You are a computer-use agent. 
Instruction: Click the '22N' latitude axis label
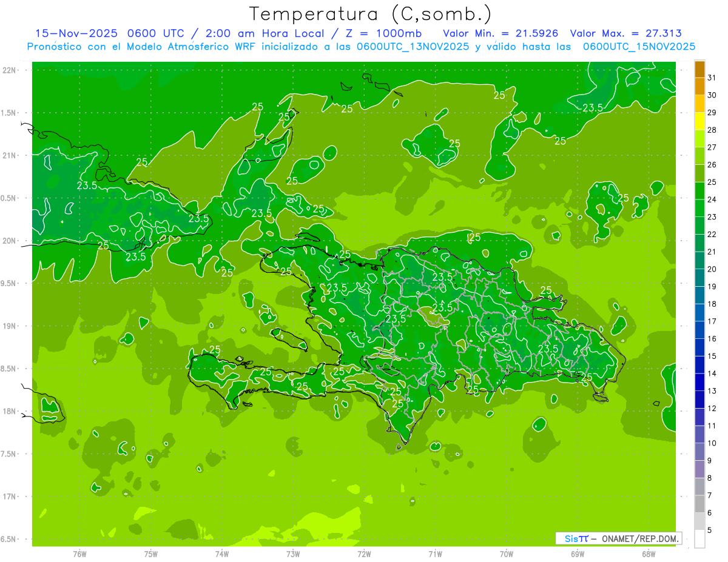(x=9, y=70)
